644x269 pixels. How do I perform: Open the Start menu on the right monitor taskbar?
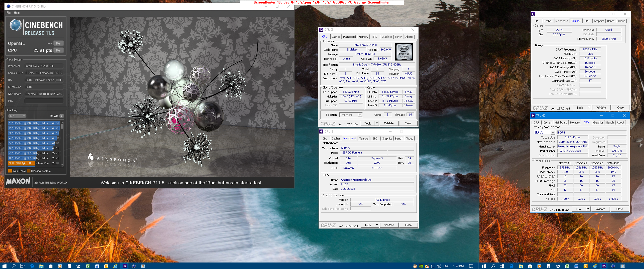484,266
